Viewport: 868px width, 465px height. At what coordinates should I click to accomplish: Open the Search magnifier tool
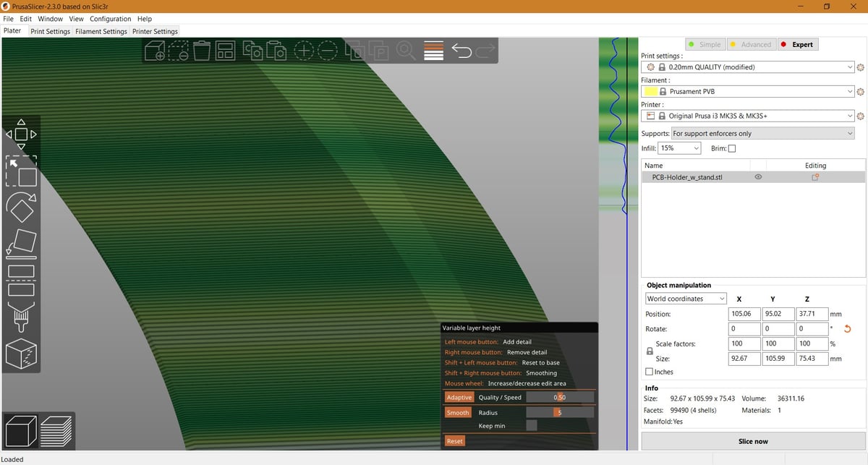406,50
